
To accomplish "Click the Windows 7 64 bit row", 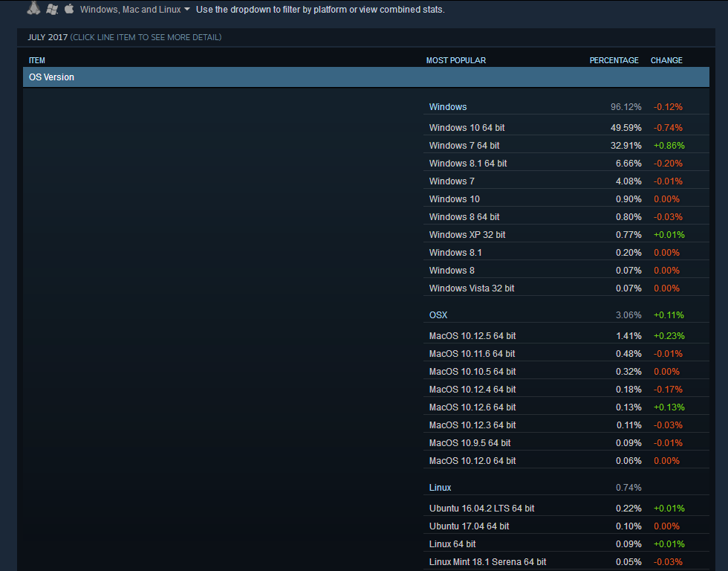I will click(x=566, y=146).
